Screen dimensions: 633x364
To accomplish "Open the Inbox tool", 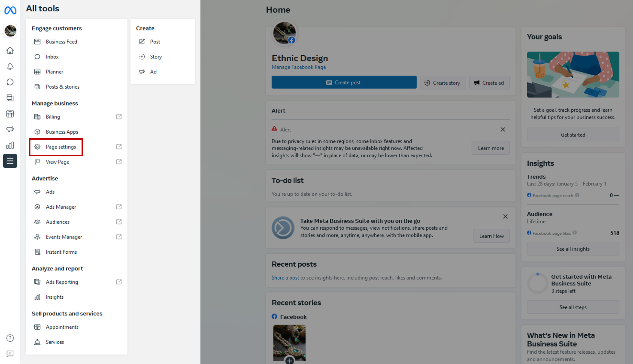I will click(52, 57).
